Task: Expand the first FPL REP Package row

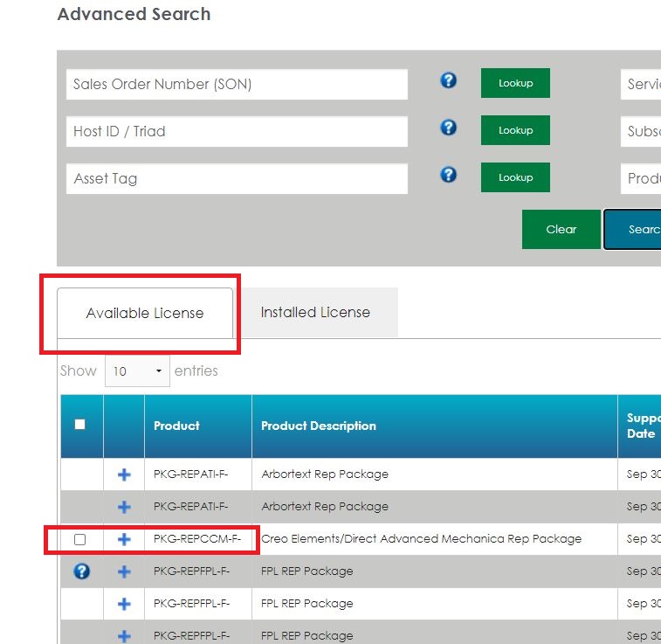Action: coord(124,571)
